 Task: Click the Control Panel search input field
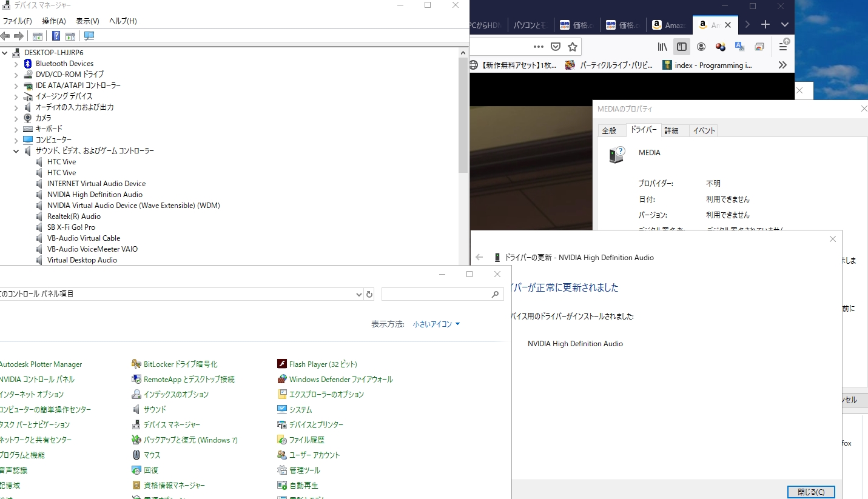(437, 294)
